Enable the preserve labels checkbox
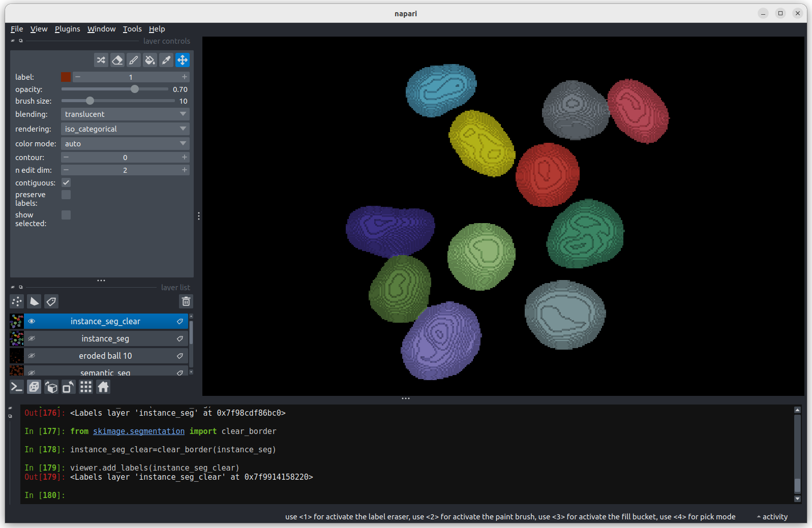The height and width of the screenshot is (528, 812). point(66,195)
